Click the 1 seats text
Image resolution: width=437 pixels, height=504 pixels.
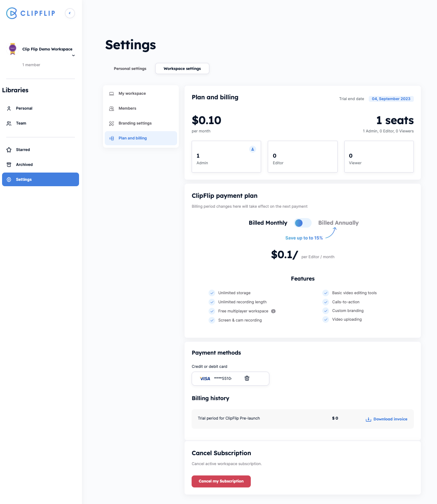395,120
